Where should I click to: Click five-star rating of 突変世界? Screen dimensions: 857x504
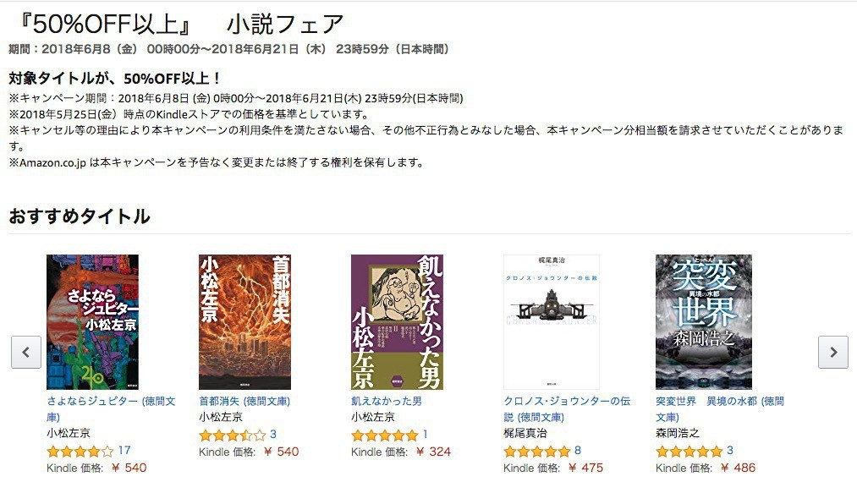pyautogui.click(x=689, y=451)
